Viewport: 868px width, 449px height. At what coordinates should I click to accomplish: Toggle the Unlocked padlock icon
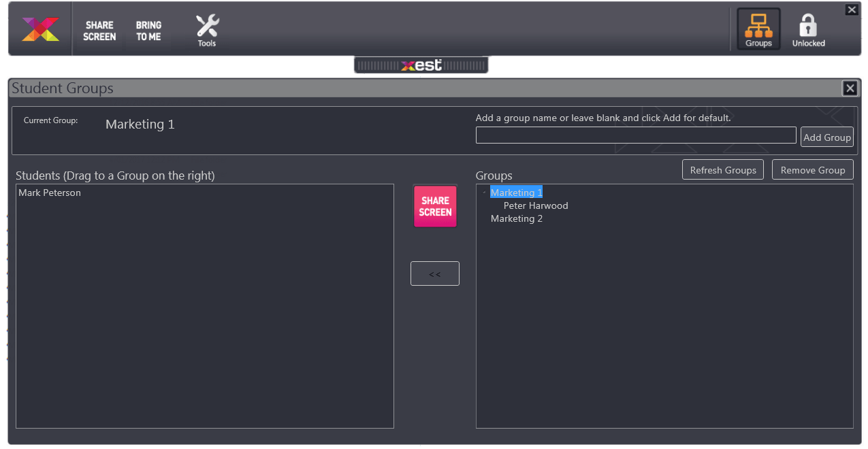pyautogui.click(x=808, y=31)
